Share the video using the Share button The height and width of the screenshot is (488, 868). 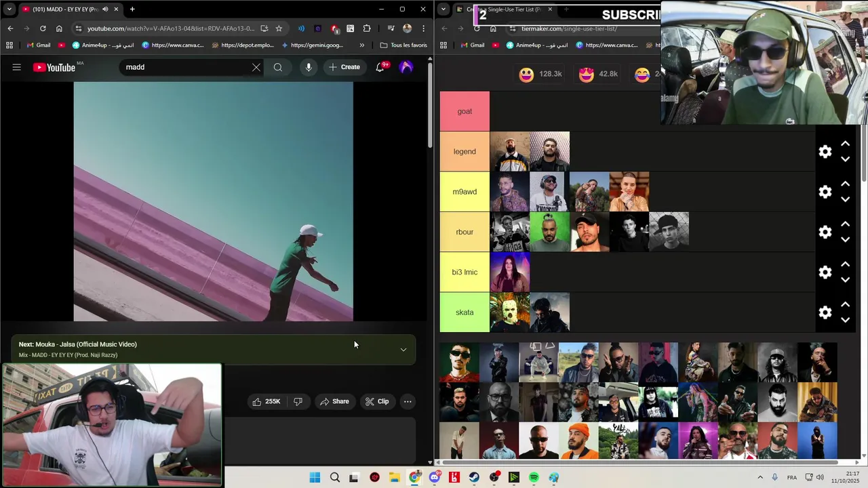pos(334,402)
